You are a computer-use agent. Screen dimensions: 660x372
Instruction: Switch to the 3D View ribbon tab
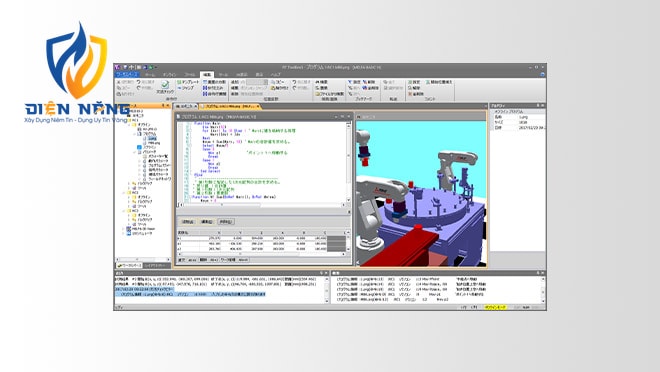(242, 75)
